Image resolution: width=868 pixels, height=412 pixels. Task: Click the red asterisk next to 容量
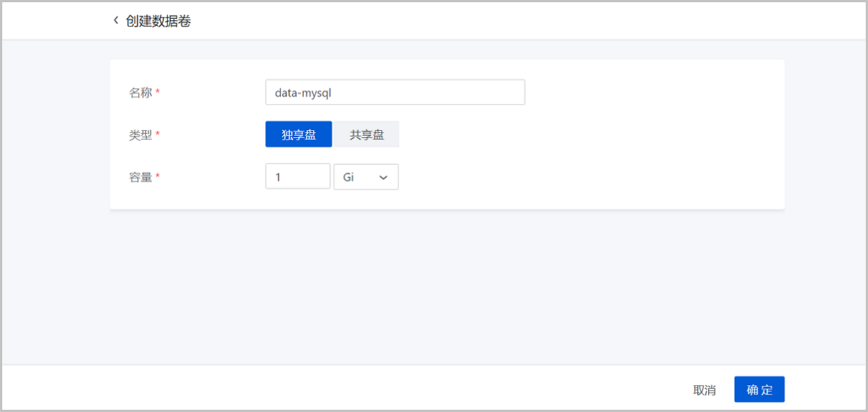click(x=158, y=177)
